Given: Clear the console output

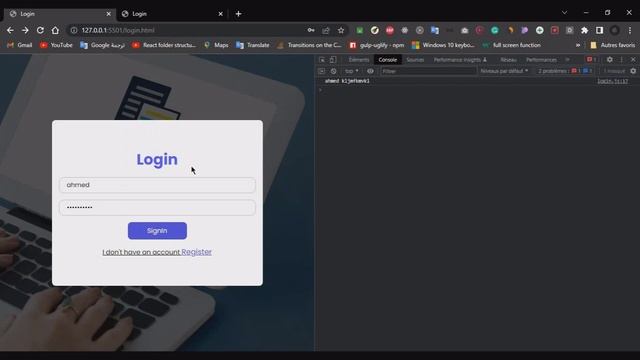Looking at the screenshot, I should click(333, 71).
